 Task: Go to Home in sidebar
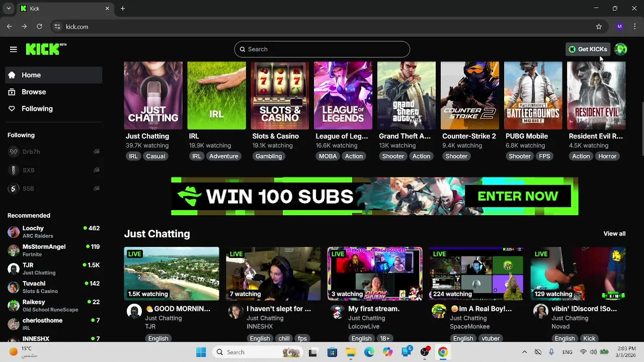point(54,75)
